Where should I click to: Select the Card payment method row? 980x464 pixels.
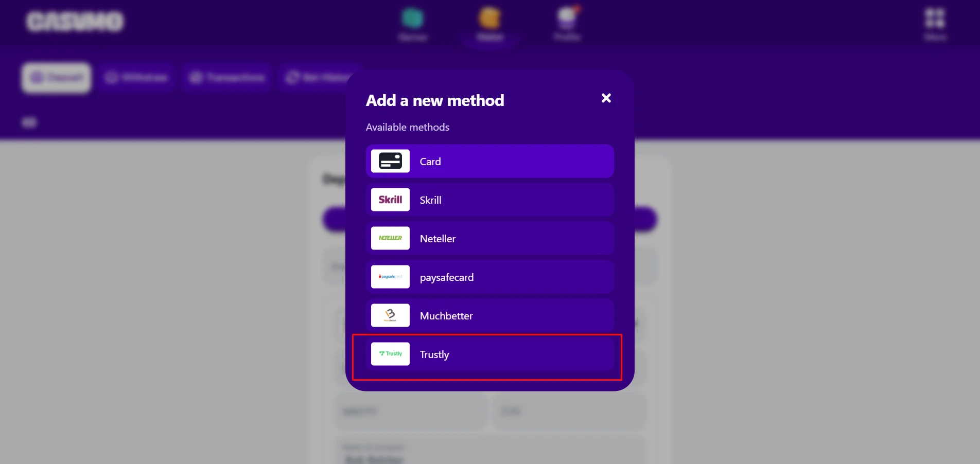(x=490, y=162)
